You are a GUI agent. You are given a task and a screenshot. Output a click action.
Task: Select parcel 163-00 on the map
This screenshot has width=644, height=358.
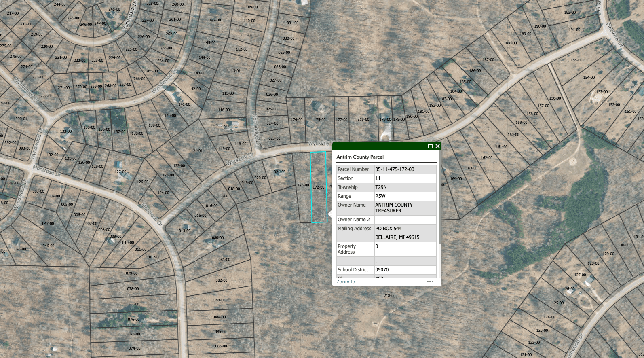(x=472, y=168)
